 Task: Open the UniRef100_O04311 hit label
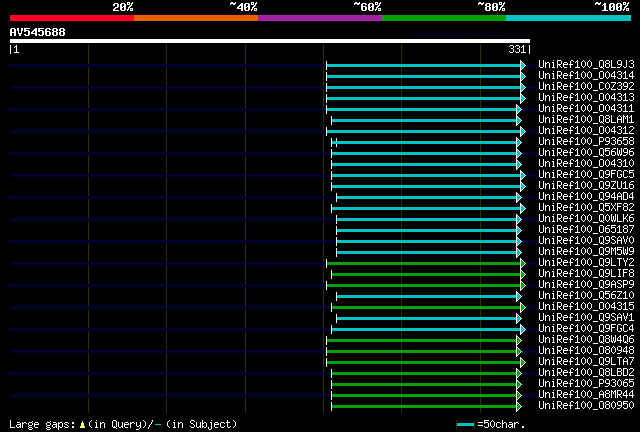point(586,108)
